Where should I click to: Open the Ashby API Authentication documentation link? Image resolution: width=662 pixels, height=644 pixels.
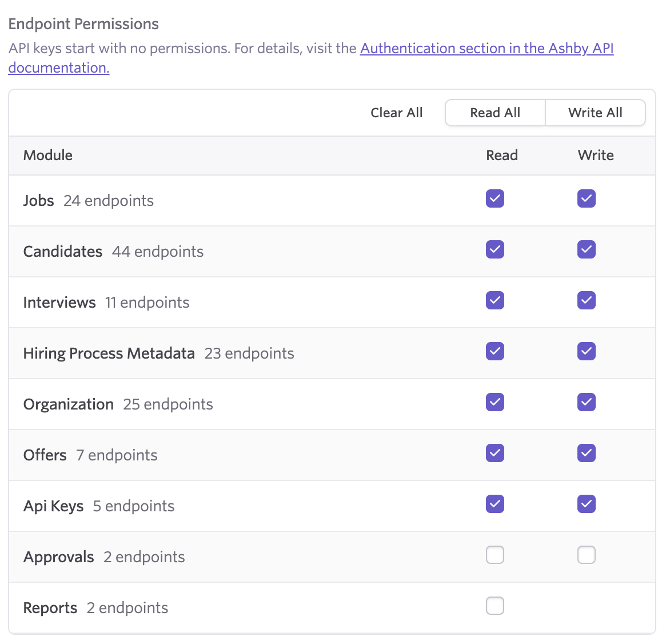486,49
